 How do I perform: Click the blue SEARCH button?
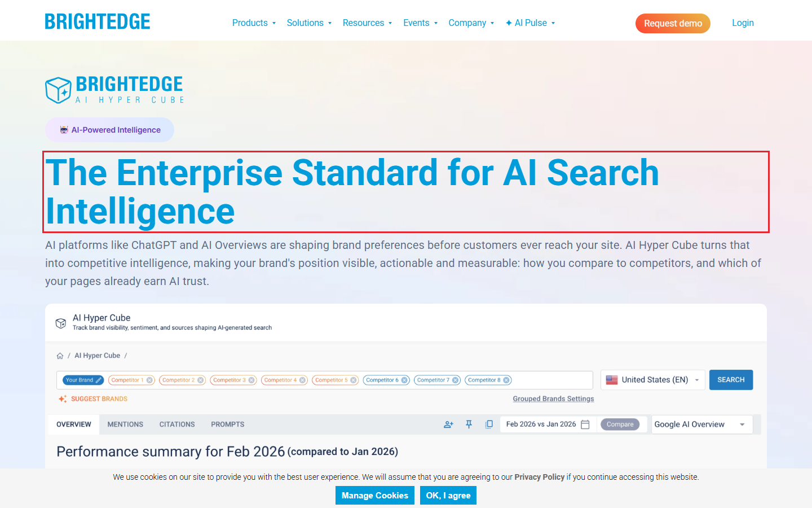(731, 380)
